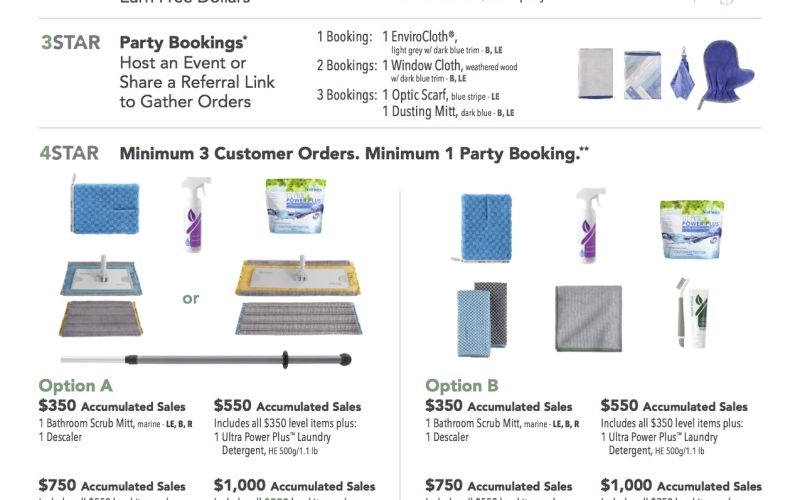Click the toothbrush and toothpaste image
The width and height of the screenshot is (800, 500).
691,313
